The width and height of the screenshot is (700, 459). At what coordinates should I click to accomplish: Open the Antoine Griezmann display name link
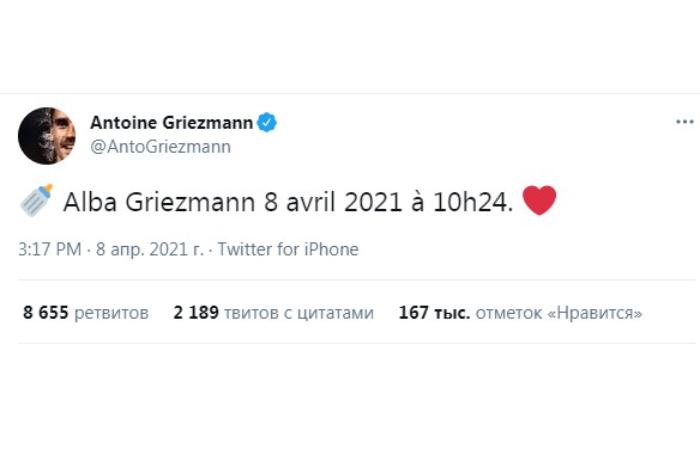coord(171,122)
